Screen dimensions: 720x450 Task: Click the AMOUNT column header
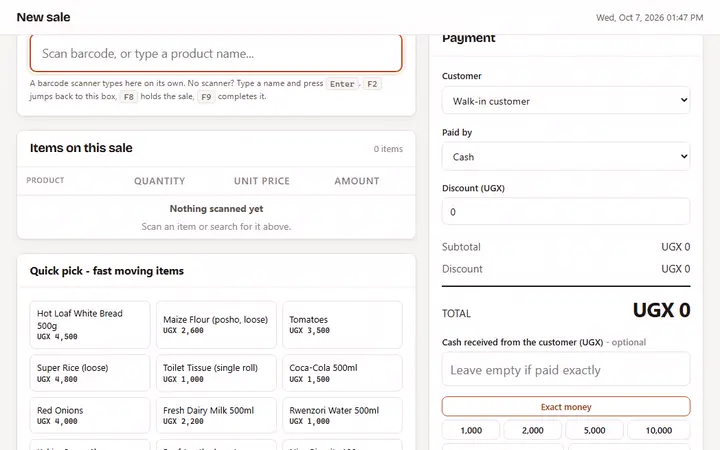point(357,181)
